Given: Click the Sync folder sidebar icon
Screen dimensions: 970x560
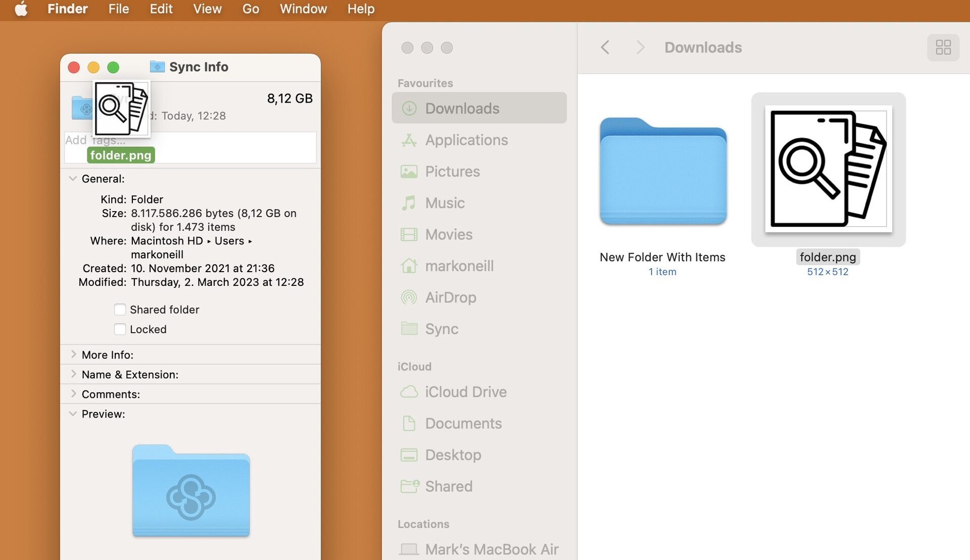Looking at the screenshot, I should (x=407, y=328).
